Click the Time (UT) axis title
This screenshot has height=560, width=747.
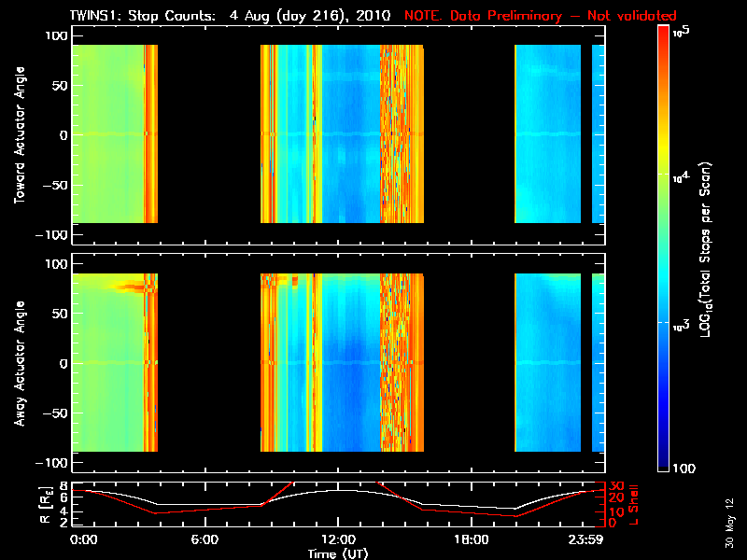tap(339, 553)
